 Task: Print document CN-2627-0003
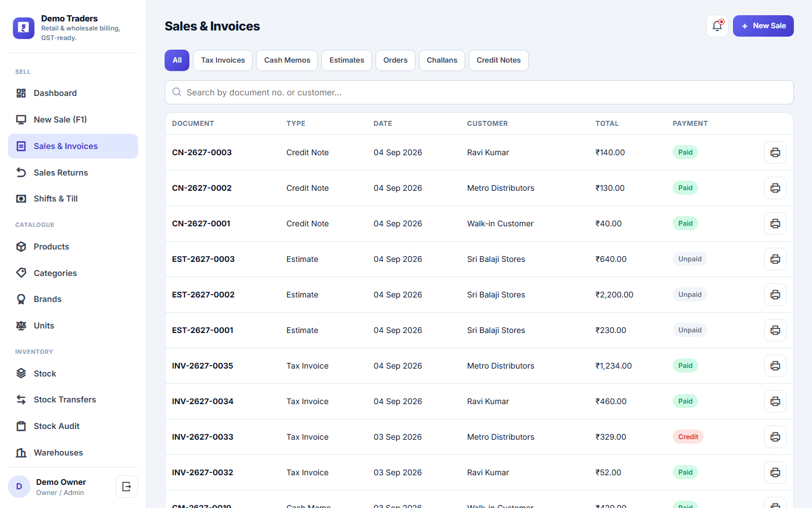pyautogui.click(x=775, y=152)
